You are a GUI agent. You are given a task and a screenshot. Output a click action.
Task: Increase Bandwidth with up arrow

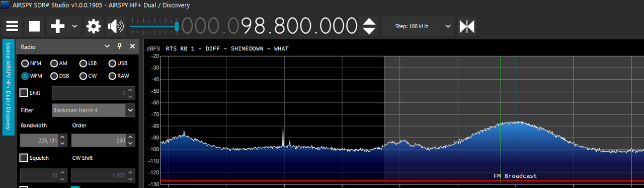point(62,138)
